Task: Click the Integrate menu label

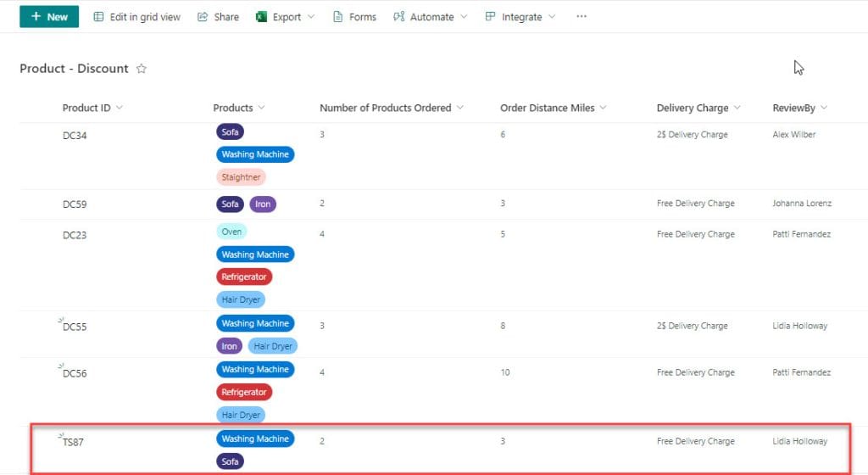Action: tap(521, 17)
